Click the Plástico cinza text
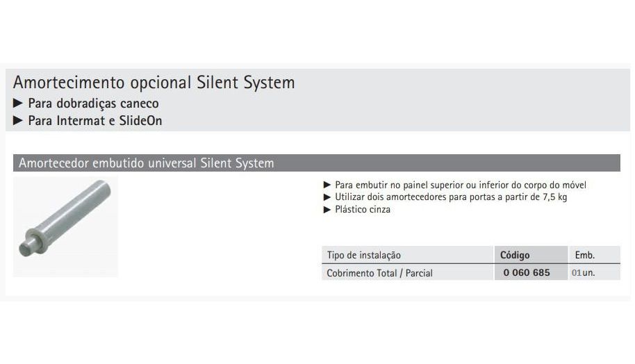This screenshot has height=364, width=635. point(363,209)
